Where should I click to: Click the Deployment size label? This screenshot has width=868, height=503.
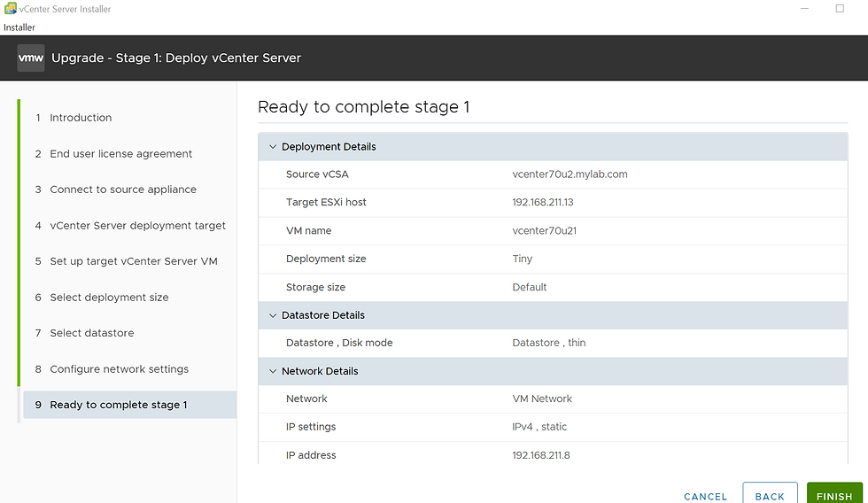326,259
